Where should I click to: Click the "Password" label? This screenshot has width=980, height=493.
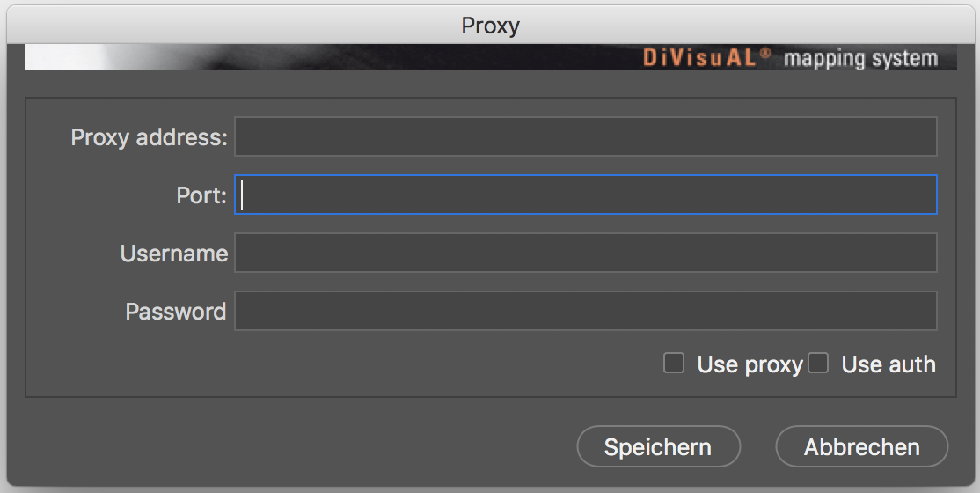point(175,312)
